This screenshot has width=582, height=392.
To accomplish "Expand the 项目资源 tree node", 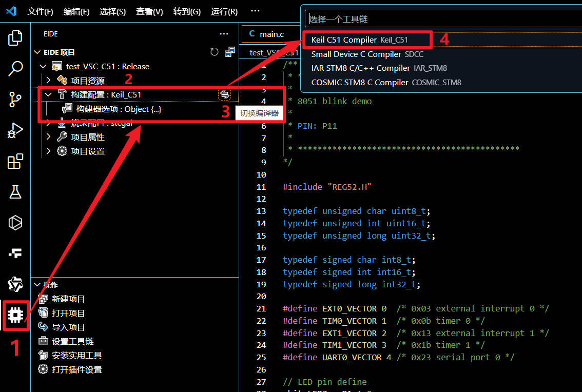I will coord(48,80).
